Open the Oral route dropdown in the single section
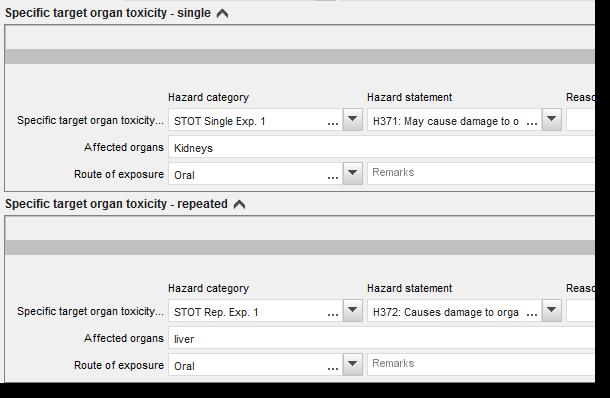Screen dimensions: 610x398 (352, 174)
